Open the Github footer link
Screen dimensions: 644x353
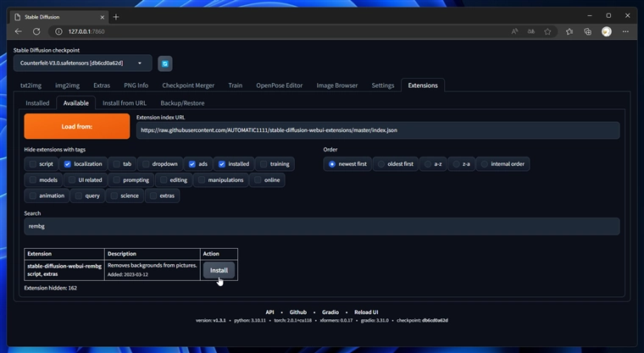click(297, 312)
